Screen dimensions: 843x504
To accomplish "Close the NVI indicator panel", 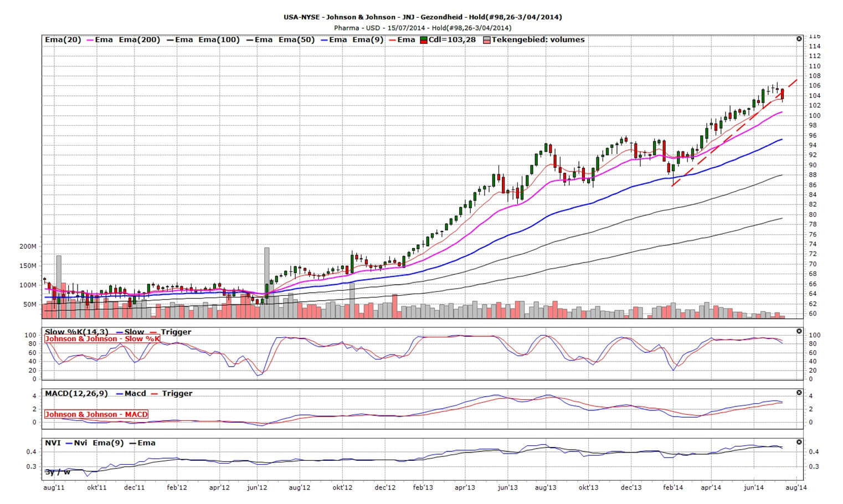I will [x=799, y=442].
